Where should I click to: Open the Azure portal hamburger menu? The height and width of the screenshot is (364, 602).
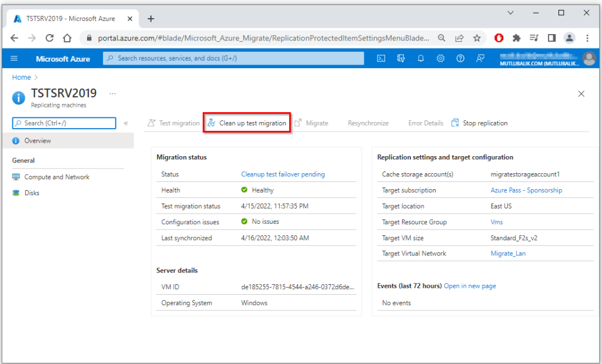(x=14, y=58)
